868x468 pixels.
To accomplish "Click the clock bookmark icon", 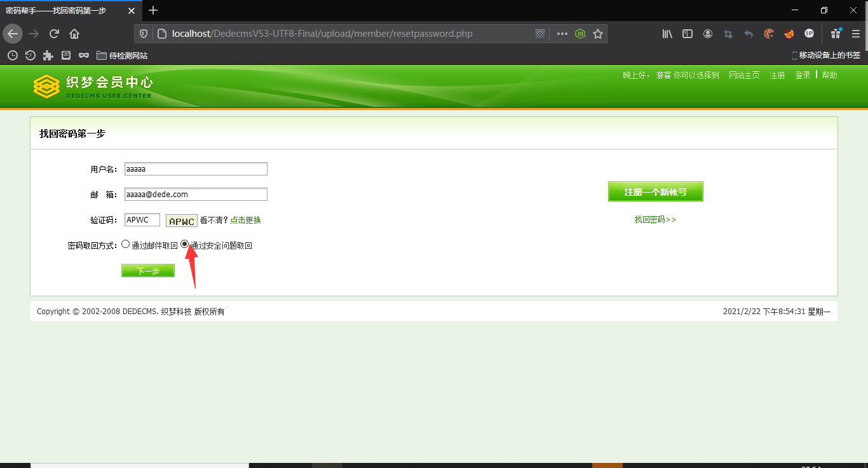I will pos(12,55).
